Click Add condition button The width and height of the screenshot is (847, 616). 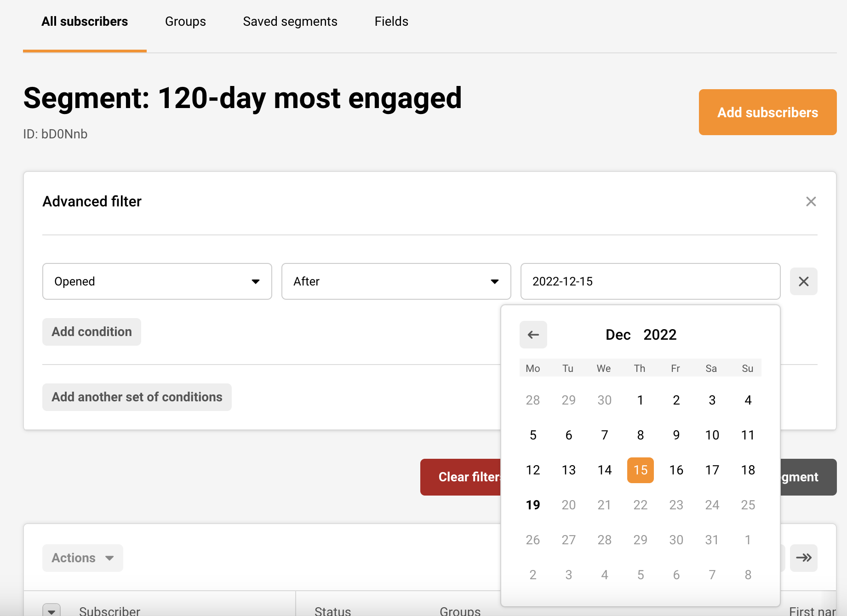point(92,332)
